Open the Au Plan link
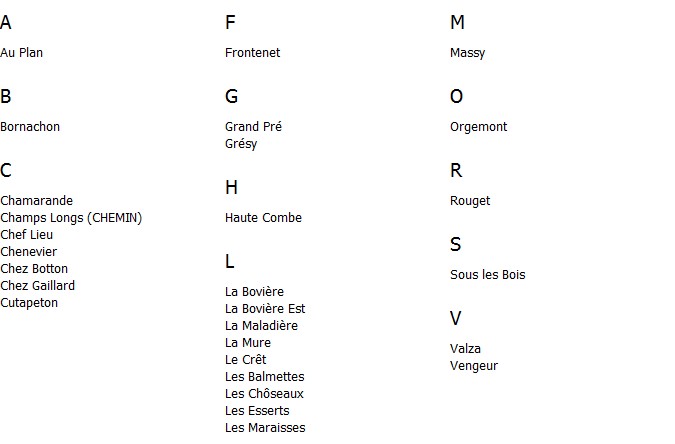Viewport: 675px width, 444px height. [22, 53]
